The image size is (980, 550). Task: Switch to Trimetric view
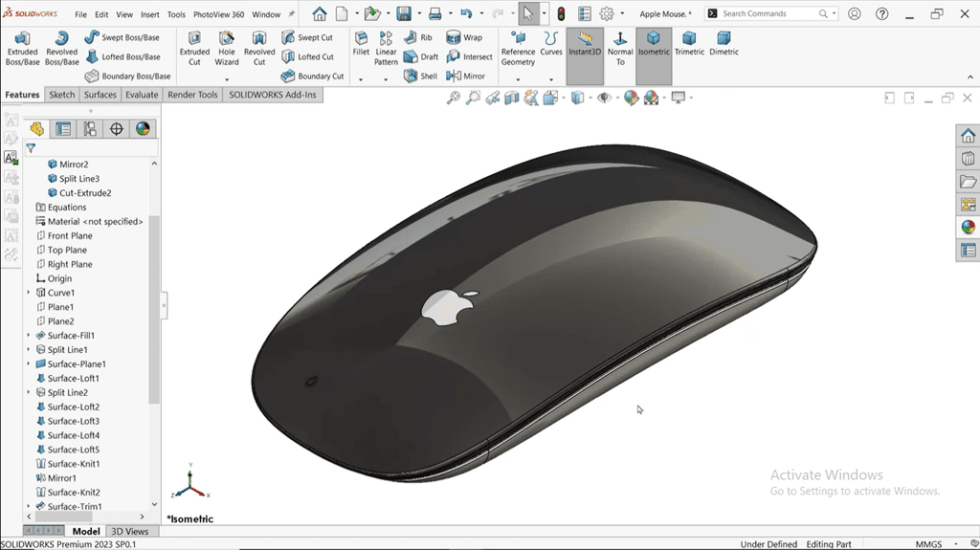pyautogui.click(x=689, y=44)
